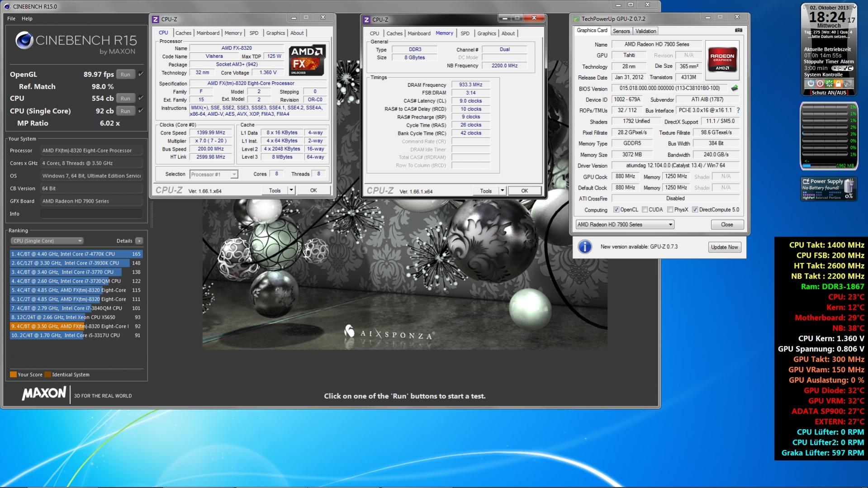Click the green standby icon in System Kontrolle

829,84
